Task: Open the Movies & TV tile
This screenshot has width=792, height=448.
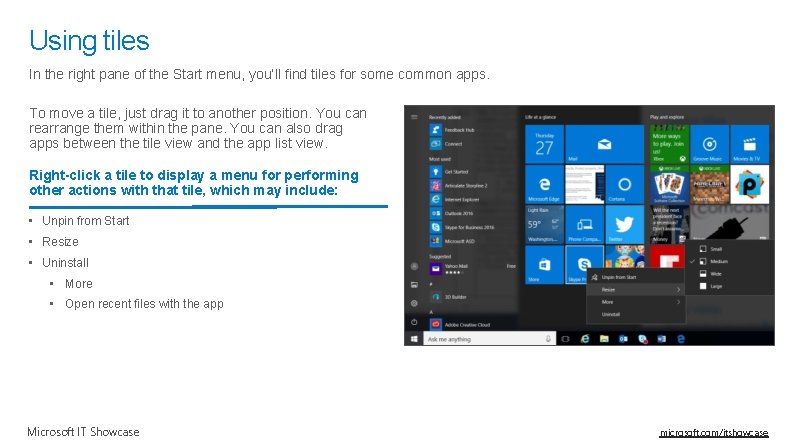Action: (x=750, y=144)
